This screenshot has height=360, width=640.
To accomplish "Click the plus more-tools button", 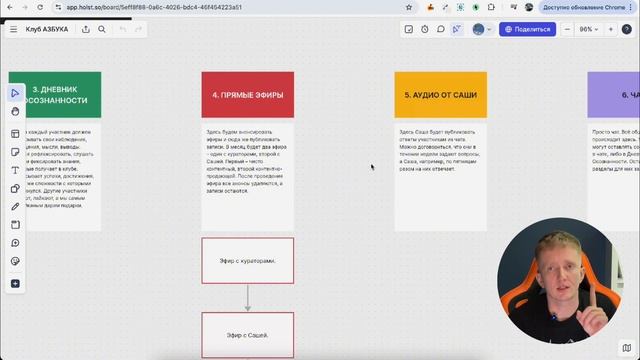I will point(15,284).
